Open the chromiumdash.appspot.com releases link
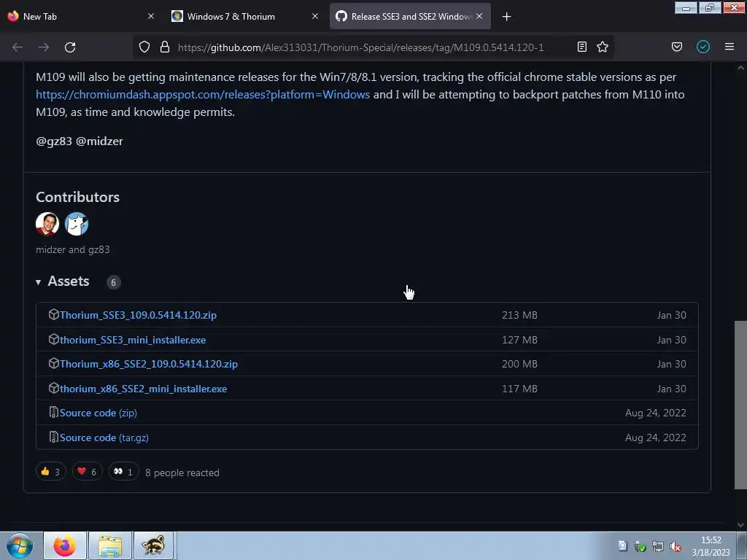 click(203, 94)
